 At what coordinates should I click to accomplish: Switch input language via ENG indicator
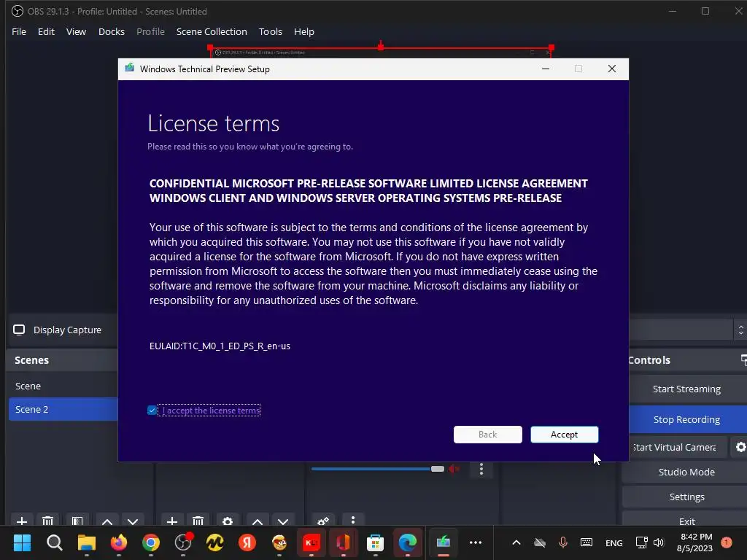point(614,542)
